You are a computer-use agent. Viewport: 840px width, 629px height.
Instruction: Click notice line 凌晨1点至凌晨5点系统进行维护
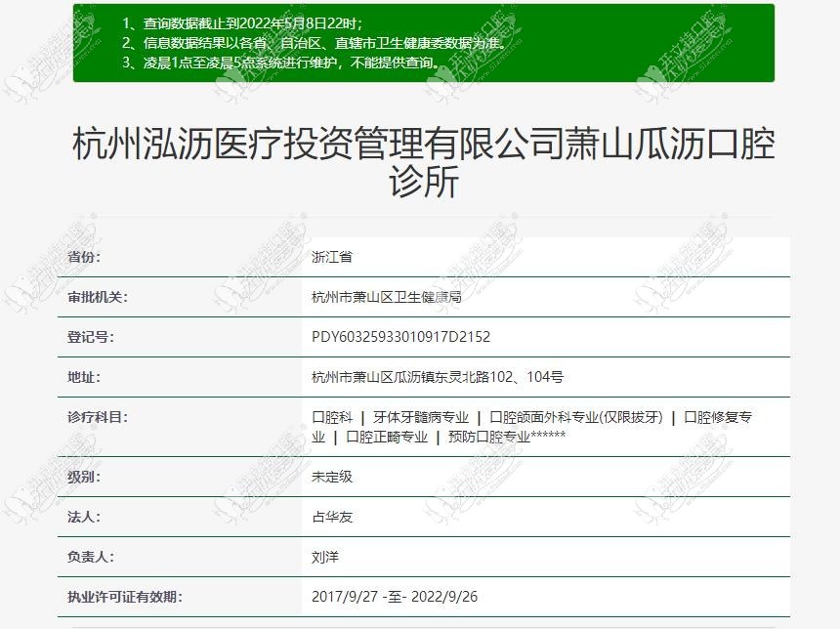[x=281, y=63]
